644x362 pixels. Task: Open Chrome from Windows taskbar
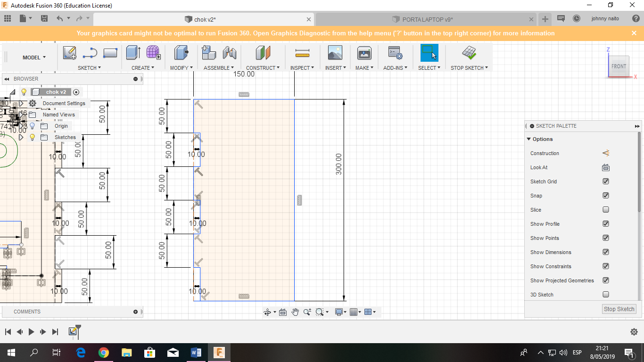[104, 353]
